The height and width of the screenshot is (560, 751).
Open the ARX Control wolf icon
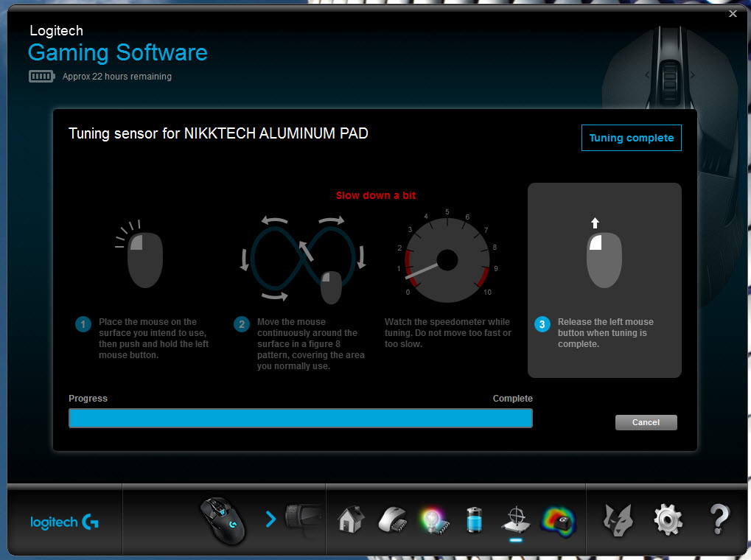(618, 520)
